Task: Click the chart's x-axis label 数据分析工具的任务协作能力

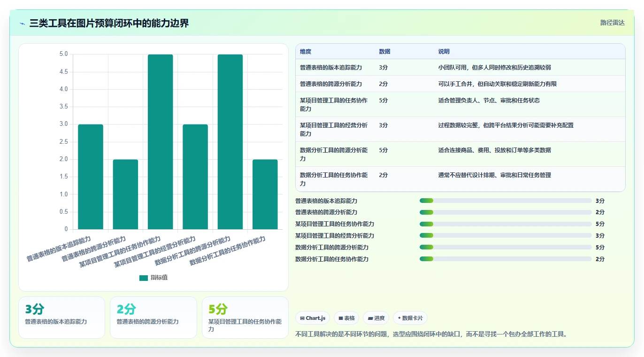Action: click(228, 251)
